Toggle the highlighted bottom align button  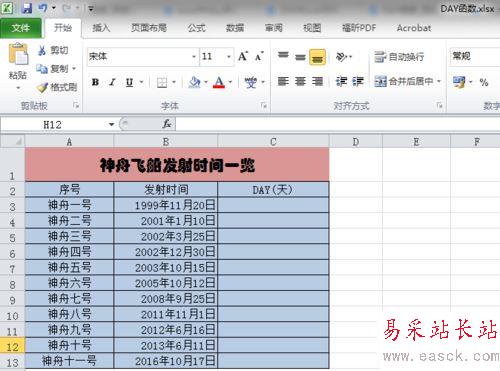click(x=317, y=56)
